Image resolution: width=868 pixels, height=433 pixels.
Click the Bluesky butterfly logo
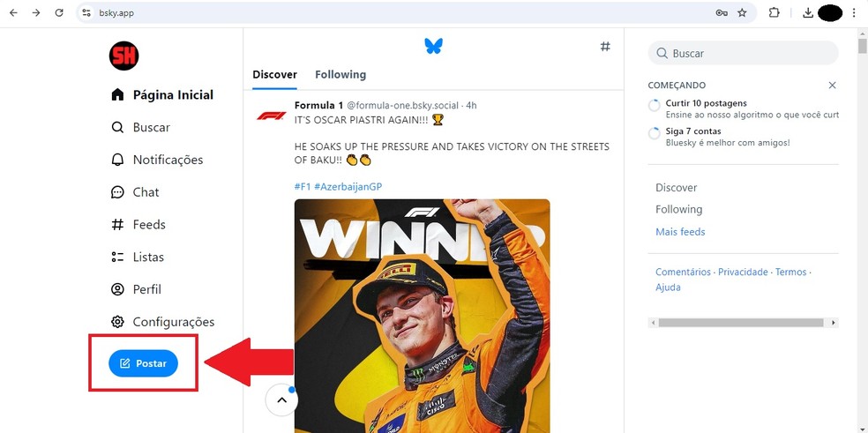433,46
